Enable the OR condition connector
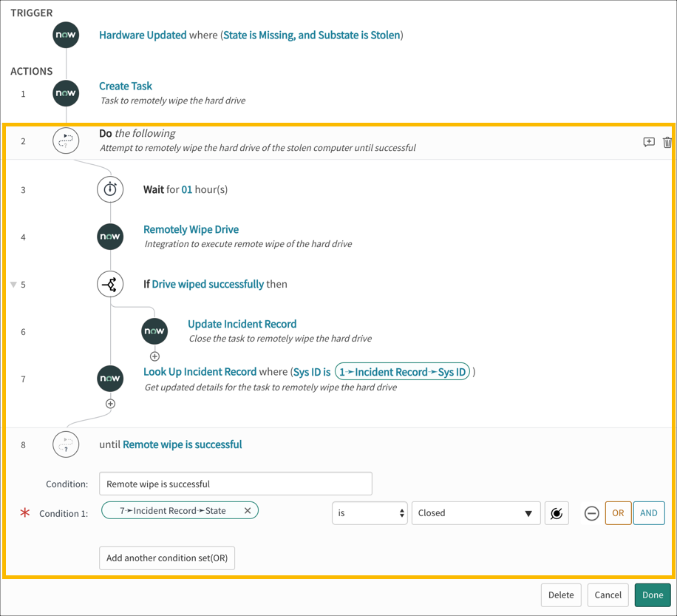The image size is (677, 616). click(618, 512)
